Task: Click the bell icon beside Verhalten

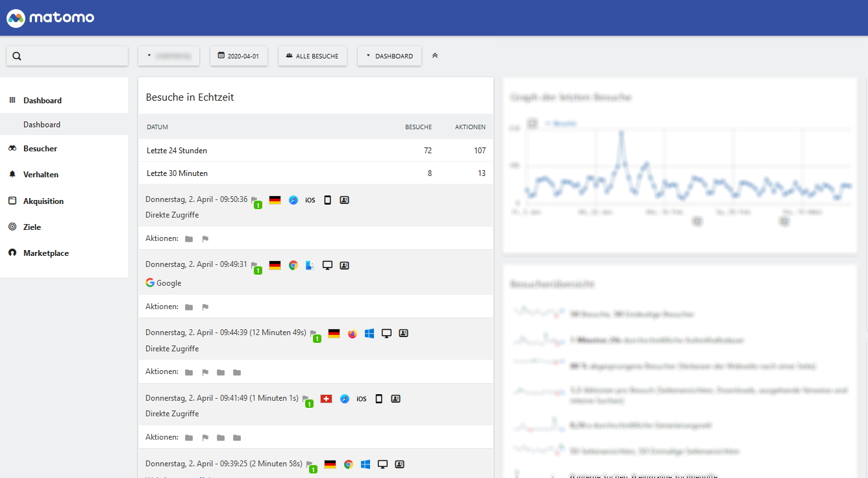Action: point(12,175)
